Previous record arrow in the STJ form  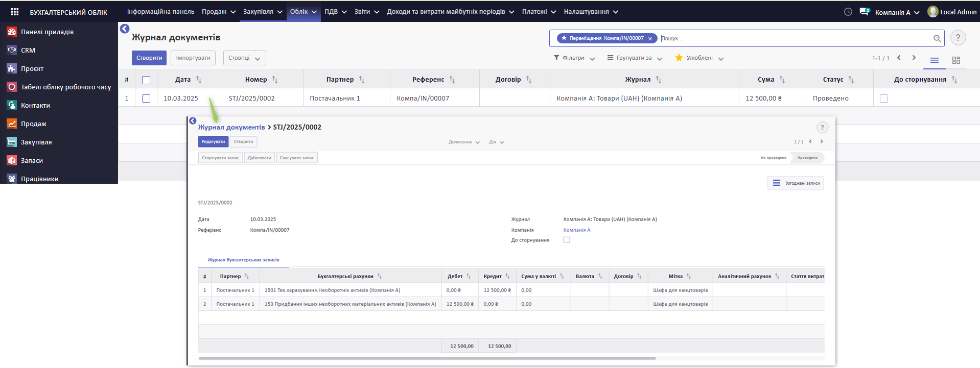point(810,141)
